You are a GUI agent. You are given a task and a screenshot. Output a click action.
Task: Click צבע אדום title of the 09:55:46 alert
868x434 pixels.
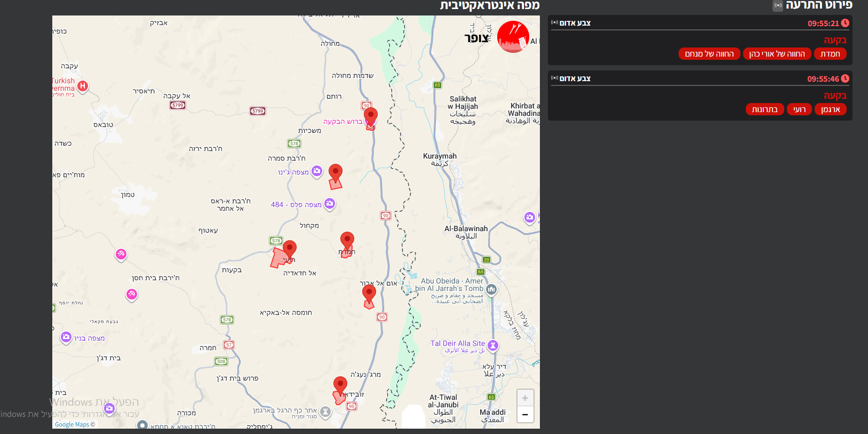click(575, 78)
